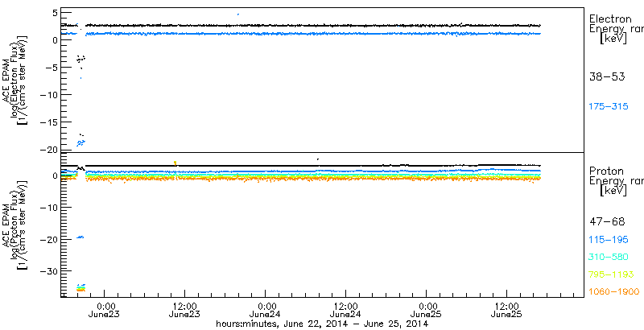Click the 0:00 June24 x-axis label
This screenshot has width=644, height=330.
[x=266, y=310]
